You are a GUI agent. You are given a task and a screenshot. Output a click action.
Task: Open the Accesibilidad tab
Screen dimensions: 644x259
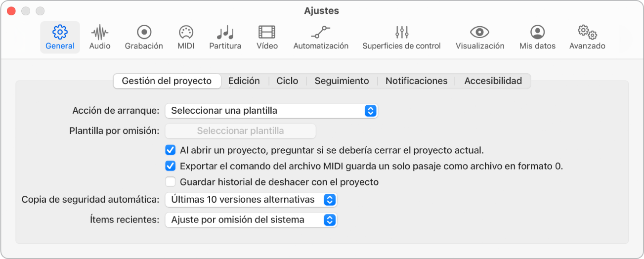(x=493, y=81)
